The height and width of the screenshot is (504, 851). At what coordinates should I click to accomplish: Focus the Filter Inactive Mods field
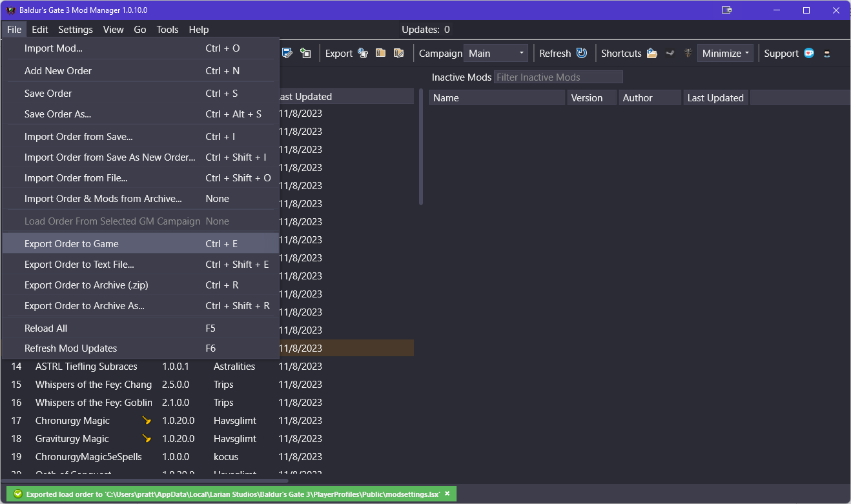(x=559, y=77)
